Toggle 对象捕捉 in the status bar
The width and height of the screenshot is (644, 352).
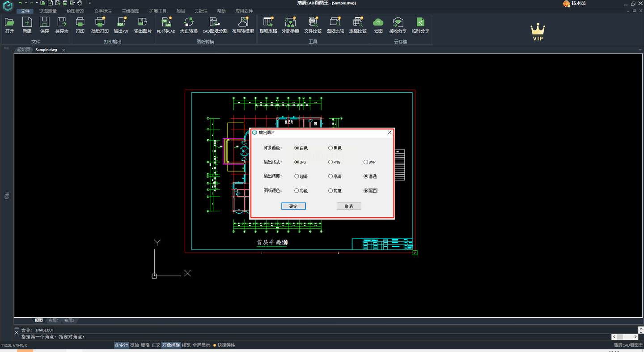(x=170, y=345)
